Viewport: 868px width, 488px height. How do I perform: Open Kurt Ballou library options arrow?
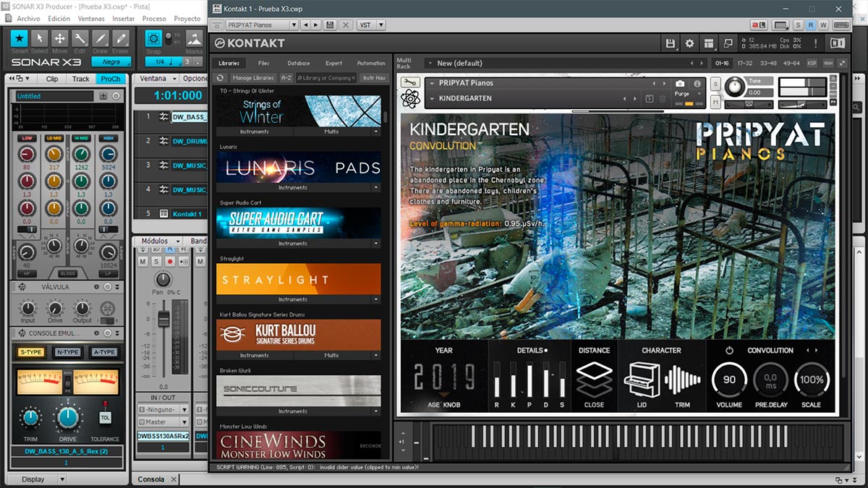pos(376,356)
